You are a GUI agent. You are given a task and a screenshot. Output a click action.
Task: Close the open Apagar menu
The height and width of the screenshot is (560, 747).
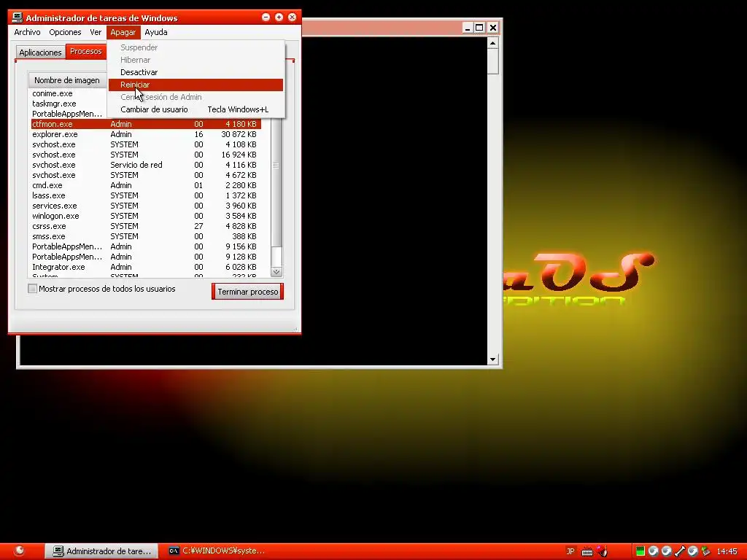[123, 32]
